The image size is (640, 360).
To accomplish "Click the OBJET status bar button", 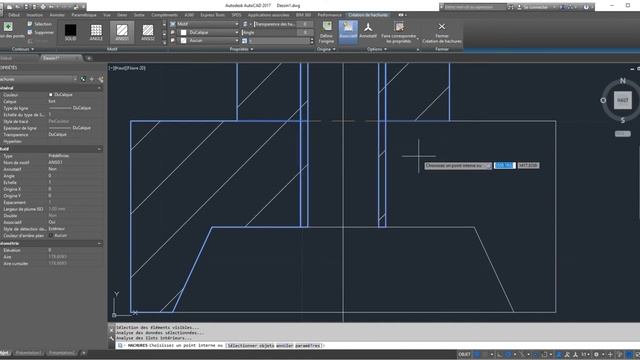I will click(x=464, y=354).
